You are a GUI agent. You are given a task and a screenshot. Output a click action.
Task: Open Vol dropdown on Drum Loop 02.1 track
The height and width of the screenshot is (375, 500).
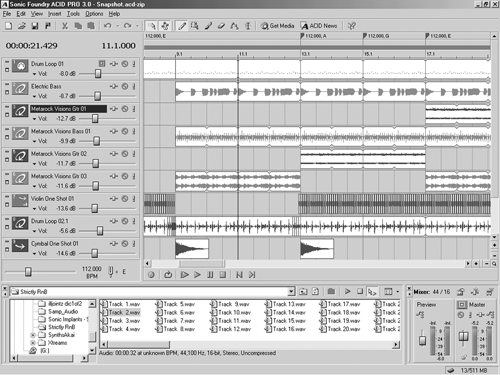(34, 231)
